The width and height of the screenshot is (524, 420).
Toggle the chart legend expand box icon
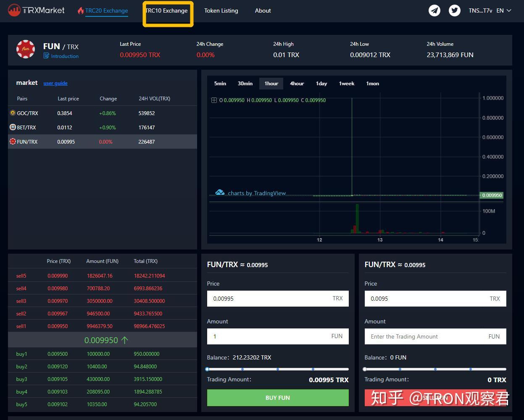[x=214, y=100]
